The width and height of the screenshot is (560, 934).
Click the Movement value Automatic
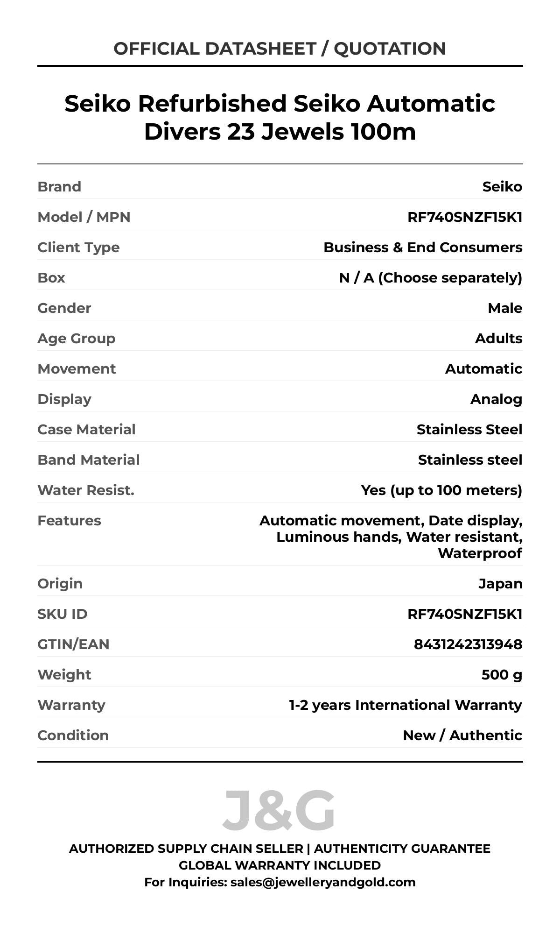tap(483, 369)
